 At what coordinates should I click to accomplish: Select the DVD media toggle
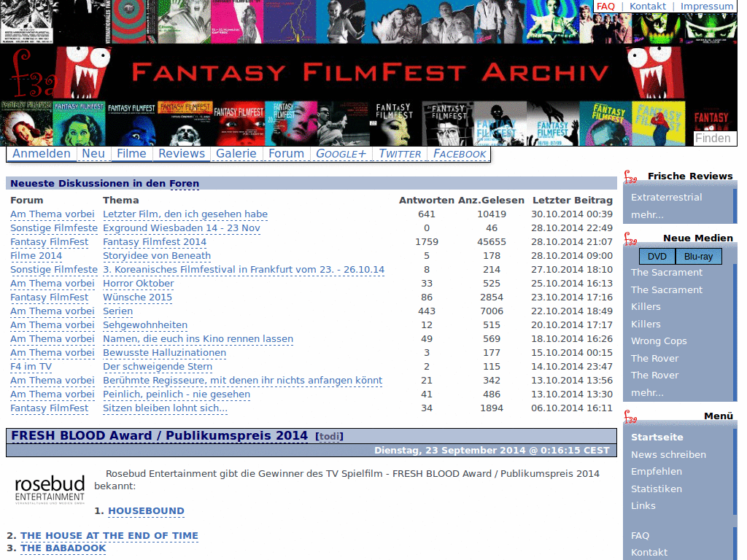click(657, 256)
